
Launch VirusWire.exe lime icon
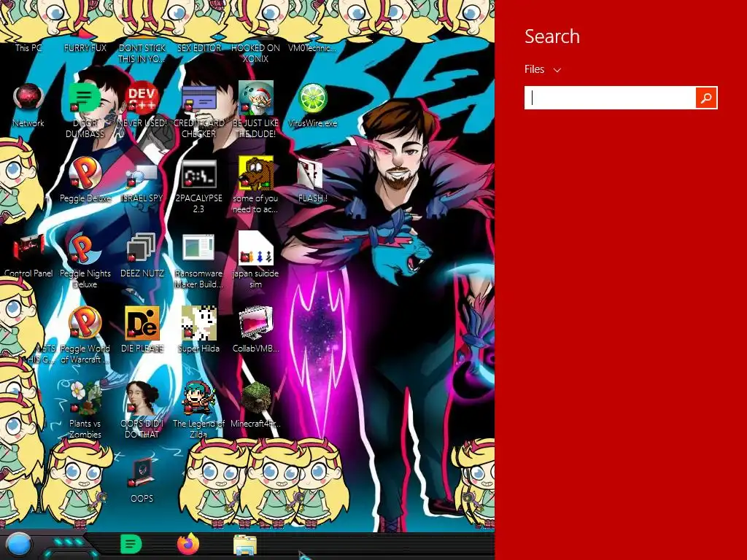click(312, 98)
